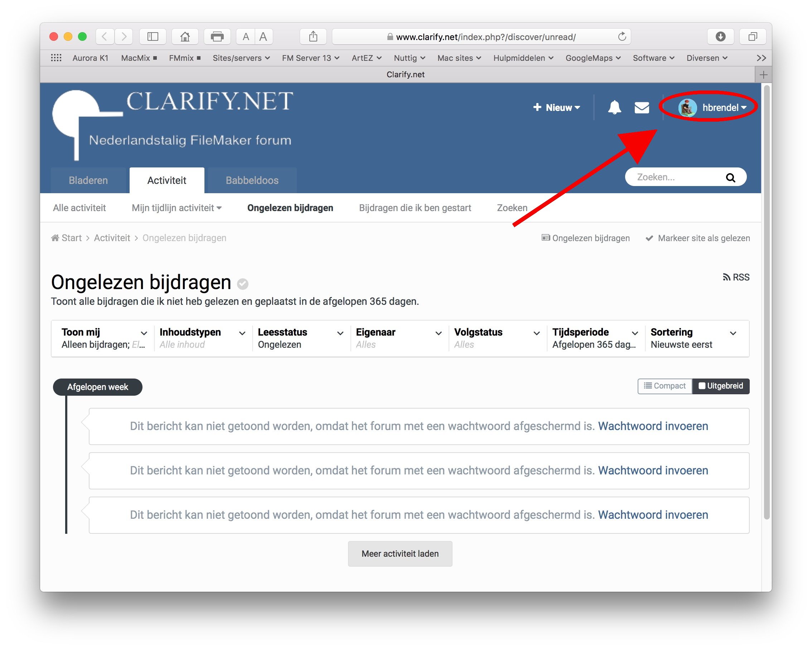812x649 pixels.
Task: Click Safari's share icon
Action: coord(313,36)
